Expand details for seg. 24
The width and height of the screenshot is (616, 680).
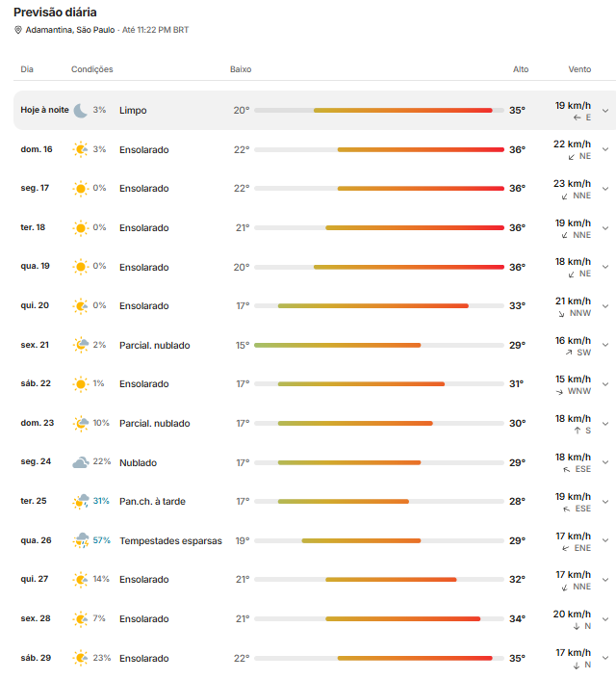605,462
